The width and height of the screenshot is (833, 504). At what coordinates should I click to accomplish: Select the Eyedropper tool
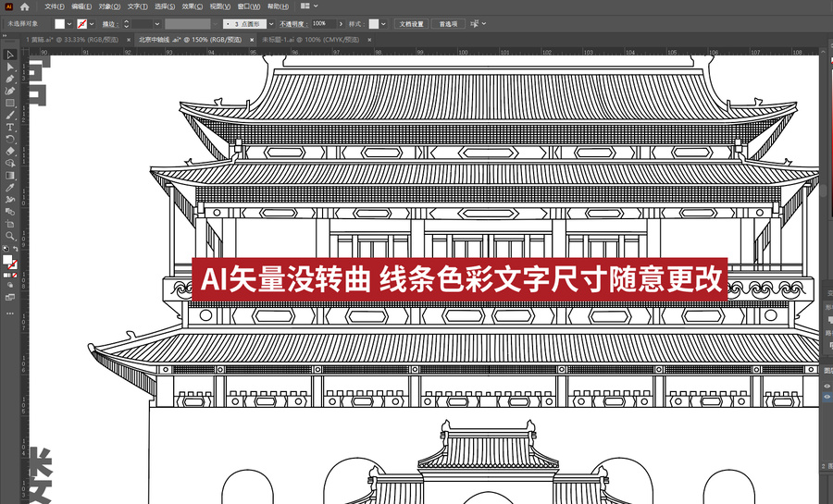coord(9,188)
